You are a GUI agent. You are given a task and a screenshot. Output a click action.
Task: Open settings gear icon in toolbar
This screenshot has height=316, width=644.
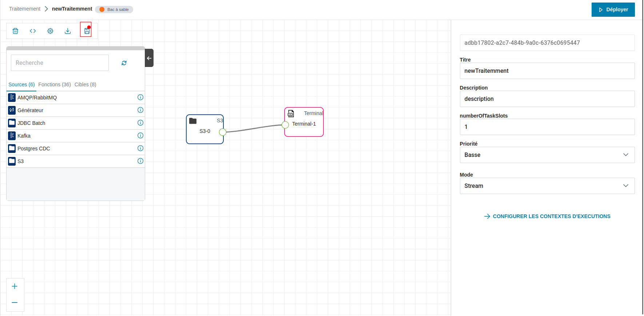click(x=50, y=31)
